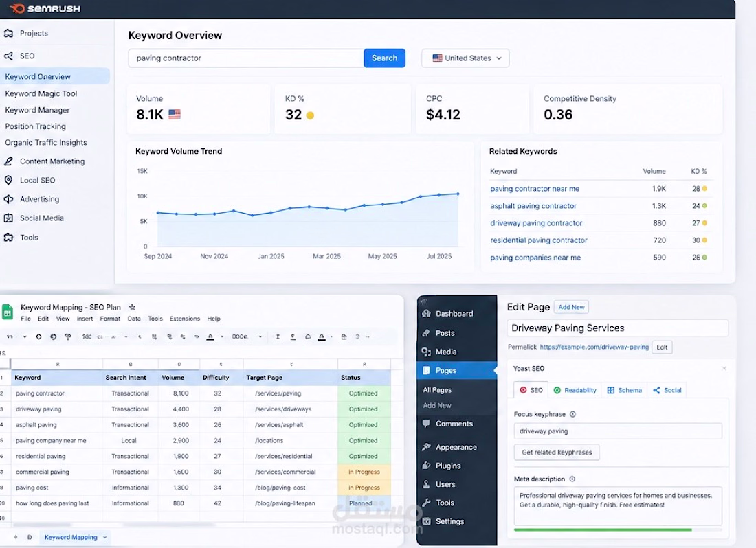Screen dimensions: 756x548
Task: Click the Semrush Tools sidebar icon
Action: [x=8, y=238]
